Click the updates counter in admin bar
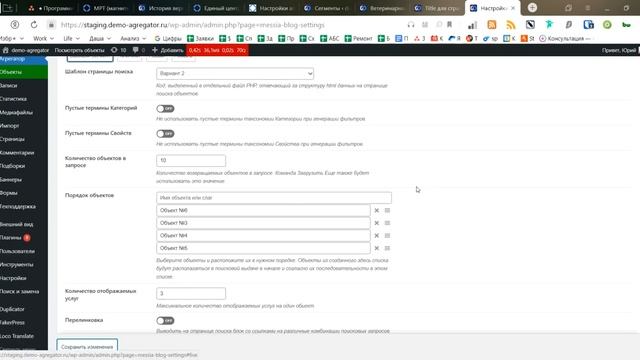This screenshot has width=640, height=360. point(119,50)
